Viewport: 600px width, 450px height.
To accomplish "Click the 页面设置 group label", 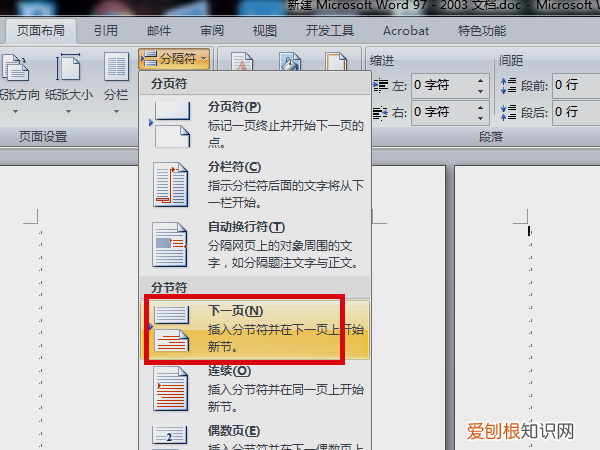I will 43,137.
